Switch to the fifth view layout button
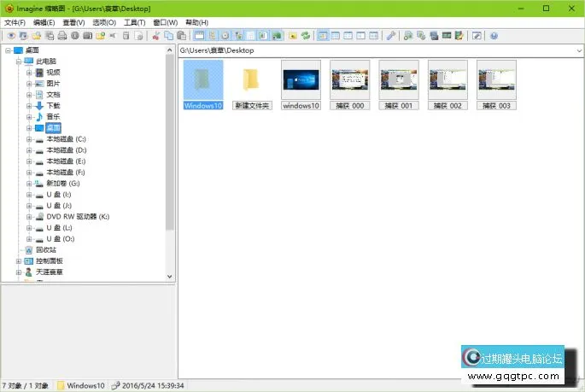This screenshot has width=585, height=392. pyautogui.click(x=373, y=36)
